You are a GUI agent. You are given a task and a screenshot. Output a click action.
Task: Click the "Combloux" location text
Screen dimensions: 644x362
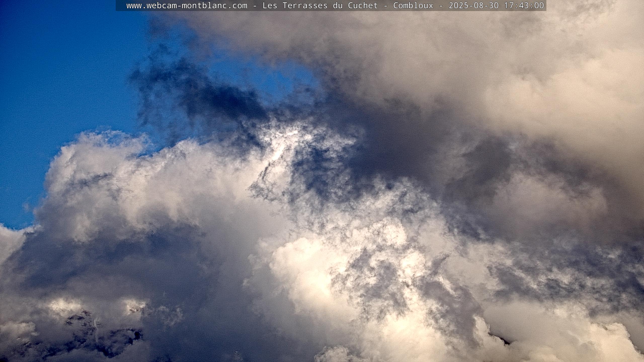[x=413, y=6]
